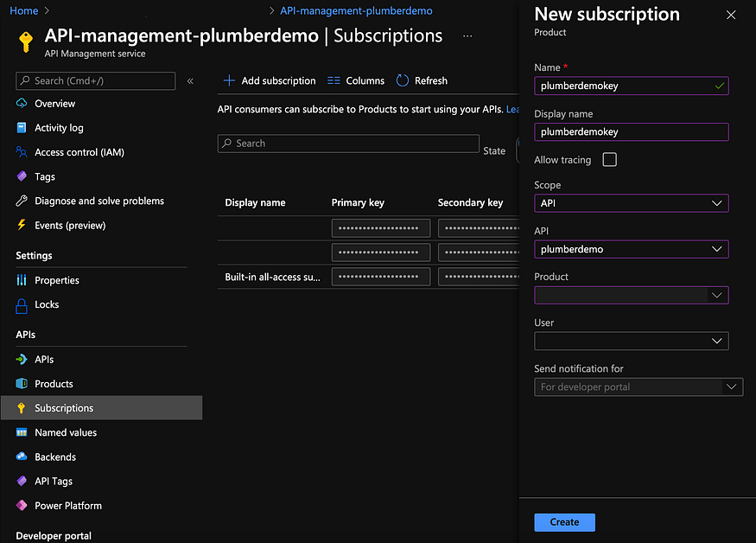Click the Columns list icon
Viewport: 756px width, 543px height.
click(x=334, y=80)
